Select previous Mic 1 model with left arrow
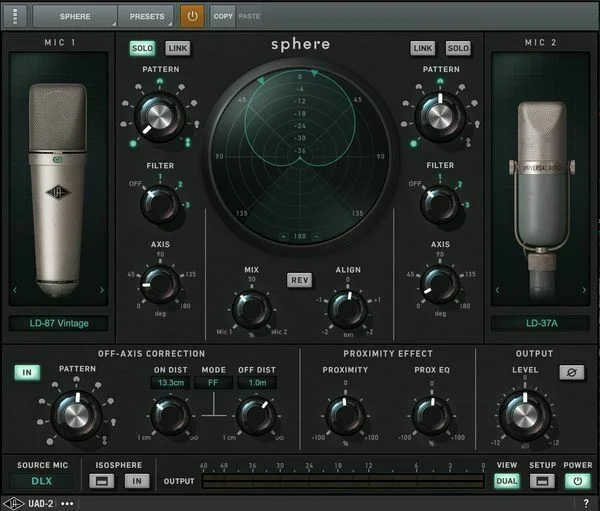 pos(15,290)
